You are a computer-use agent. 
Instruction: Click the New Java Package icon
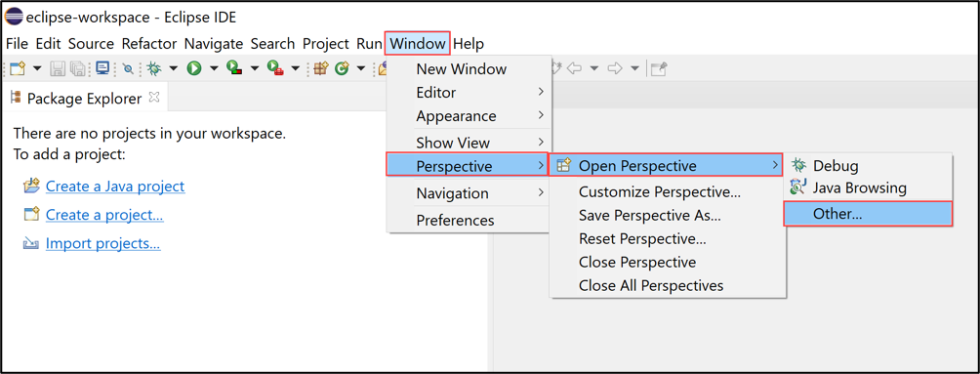pos(320,68)
